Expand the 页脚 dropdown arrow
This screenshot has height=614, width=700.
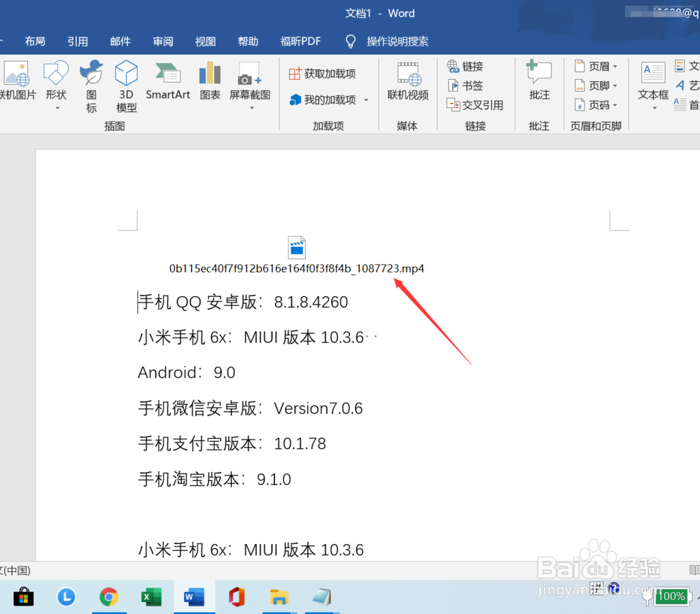click(x=615, y=85)
